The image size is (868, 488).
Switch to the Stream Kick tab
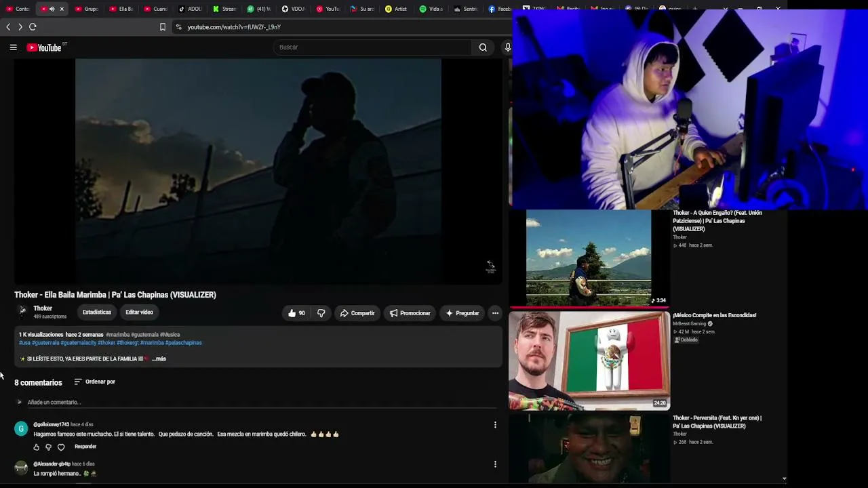tap(225, 9)
